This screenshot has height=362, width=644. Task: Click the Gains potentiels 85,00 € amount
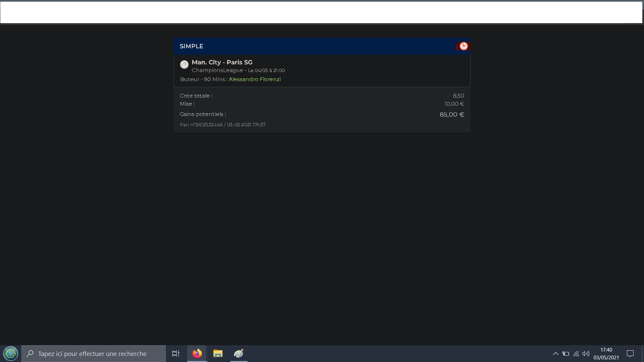(452, 115)
